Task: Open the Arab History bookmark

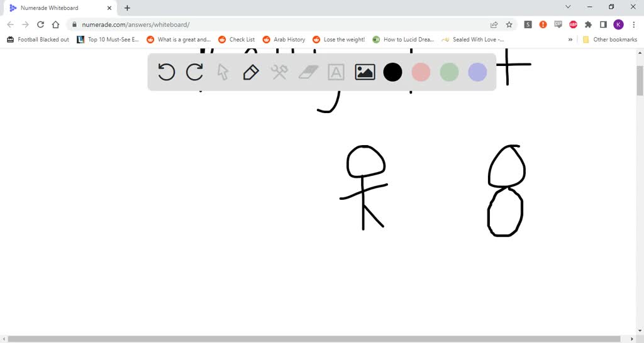Action: (284, 40)
